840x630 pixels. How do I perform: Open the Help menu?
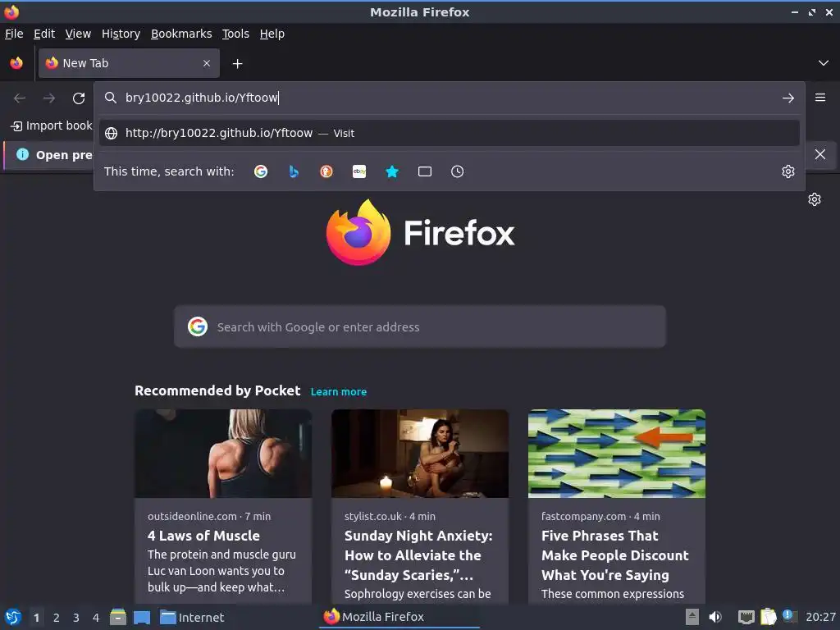(x=272, y=34)
